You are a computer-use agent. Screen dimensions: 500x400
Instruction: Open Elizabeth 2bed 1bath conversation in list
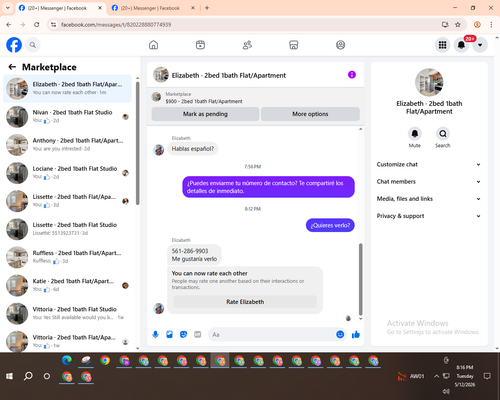67,88
